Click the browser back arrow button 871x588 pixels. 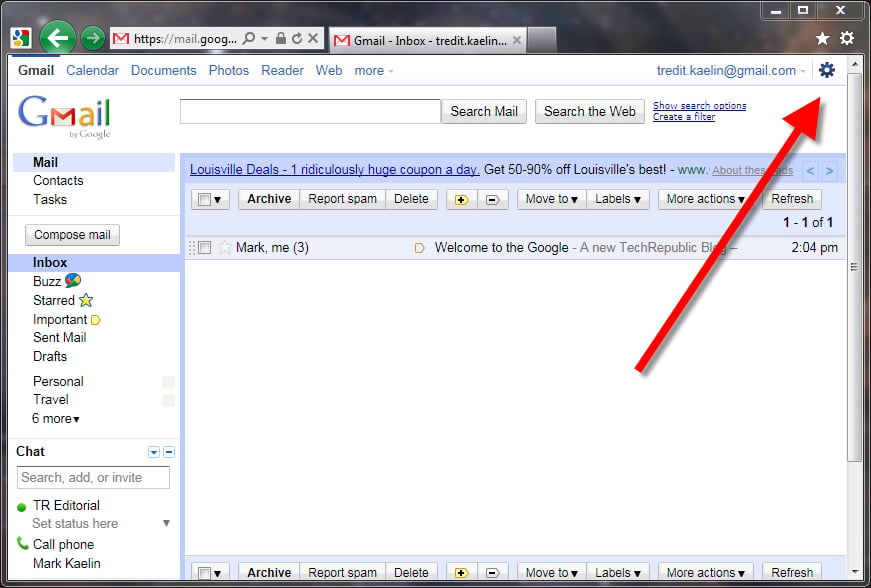(x=57, y=38)
